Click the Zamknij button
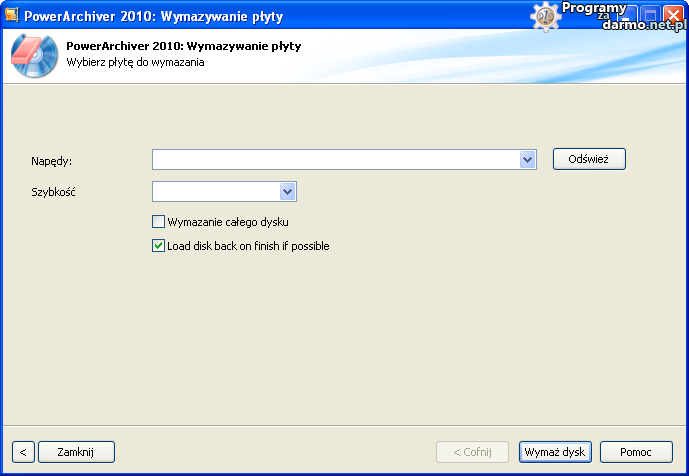 click(x=76, y=452)
